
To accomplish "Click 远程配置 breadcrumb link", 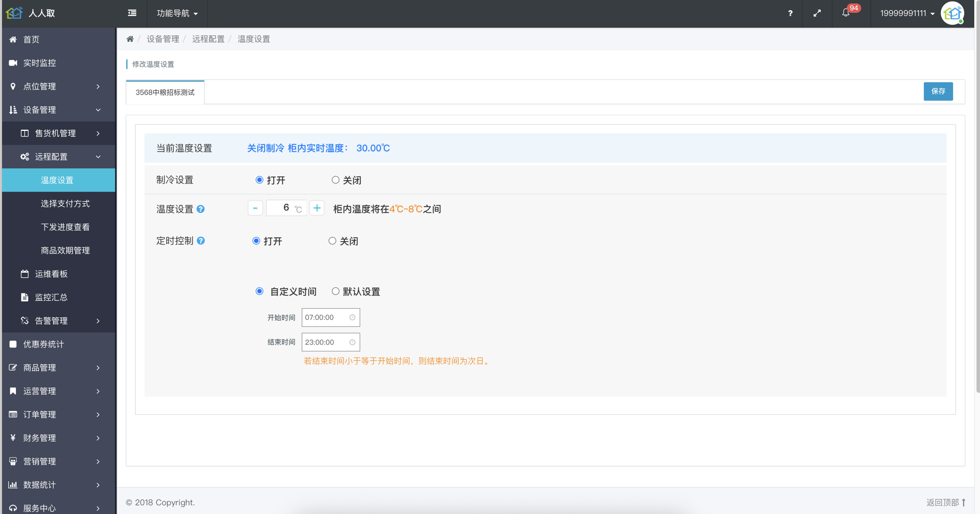I will click(x=208, y=39).
